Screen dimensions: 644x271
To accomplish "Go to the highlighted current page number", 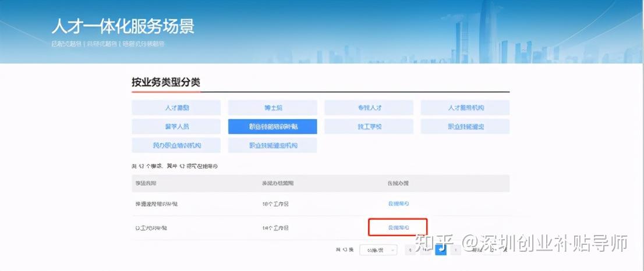I will tap(441, 249).
